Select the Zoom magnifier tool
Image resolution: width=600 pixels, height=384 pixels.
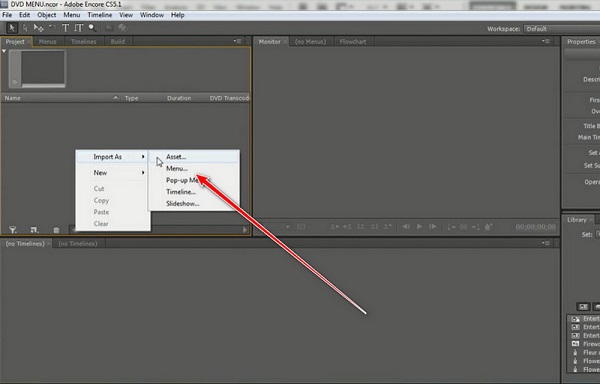coord(92,28)
